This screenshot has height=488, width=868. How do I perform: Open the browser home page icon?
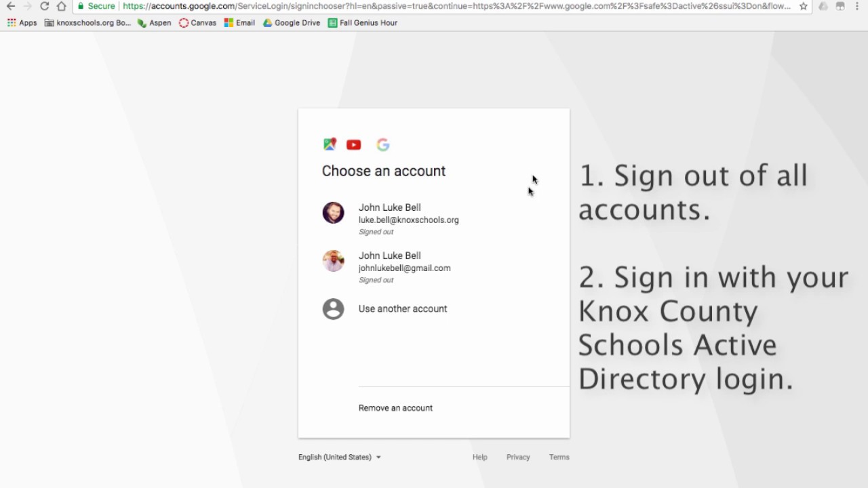(x=61, y=6)
